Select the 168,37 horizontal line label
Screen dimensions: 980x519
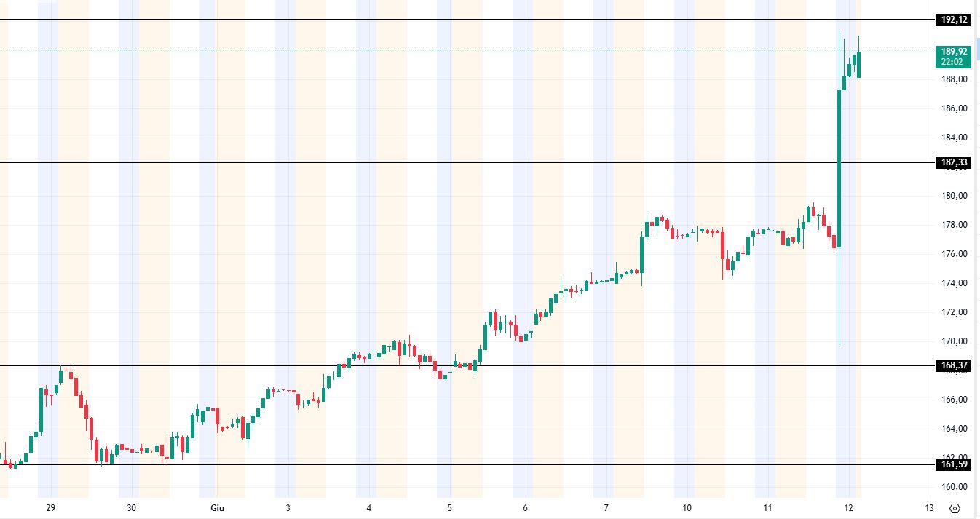point(954,365)
